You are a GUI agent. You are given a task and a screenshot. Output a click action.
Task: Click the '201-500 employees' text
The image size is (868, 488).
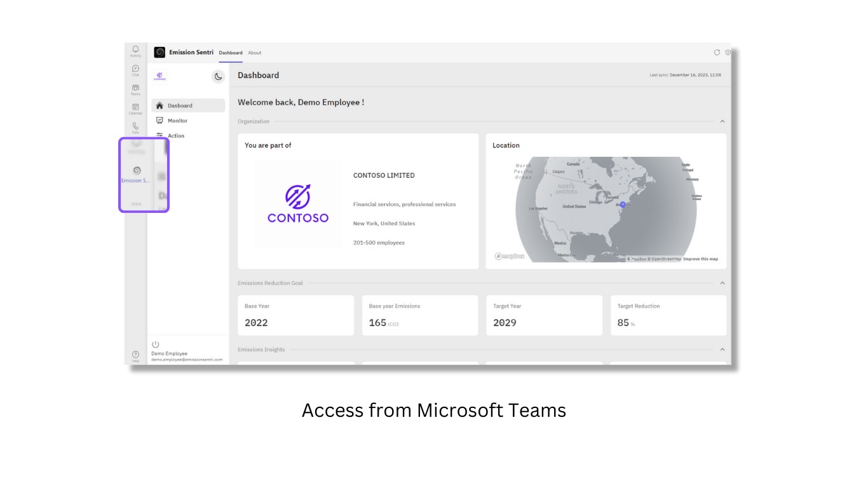pos(379,243)
